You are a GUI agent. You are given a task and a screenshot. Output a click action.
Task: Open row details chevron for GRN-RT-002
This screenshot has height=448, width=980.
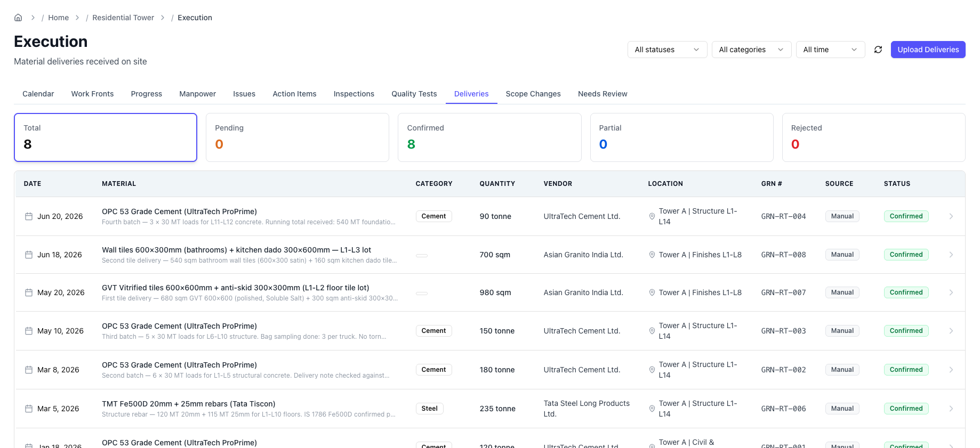pyautogui.click(x=951, y=370)
